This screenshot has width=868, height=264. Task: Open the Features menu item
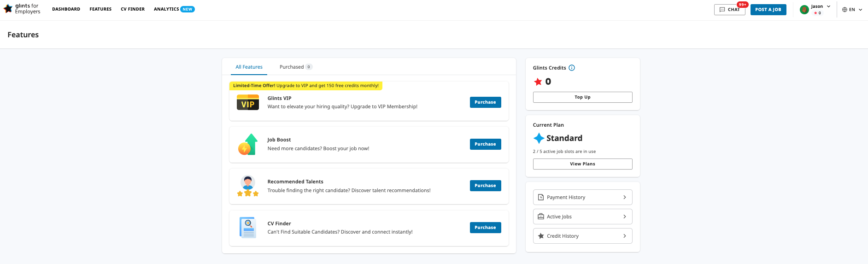coord(100,9)
